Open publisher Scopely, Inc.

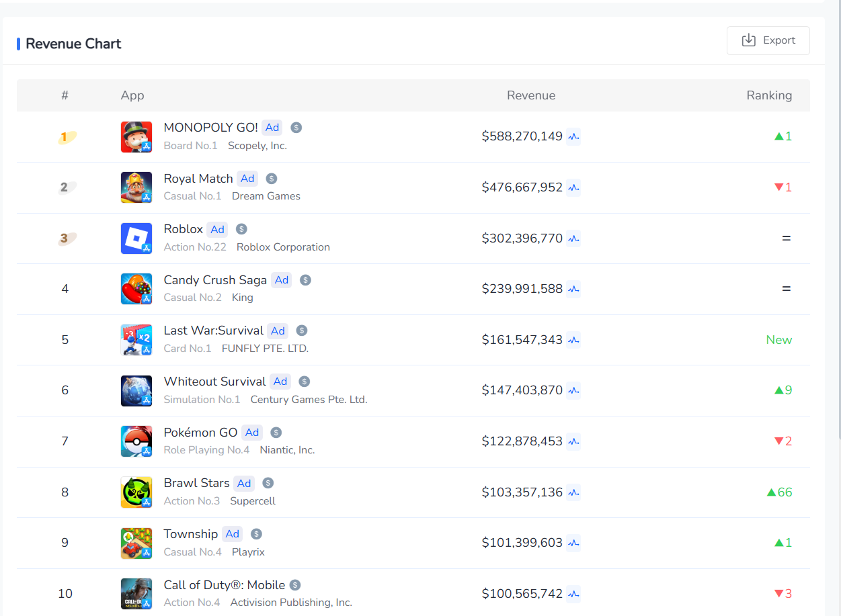click(x=257, y=146)
